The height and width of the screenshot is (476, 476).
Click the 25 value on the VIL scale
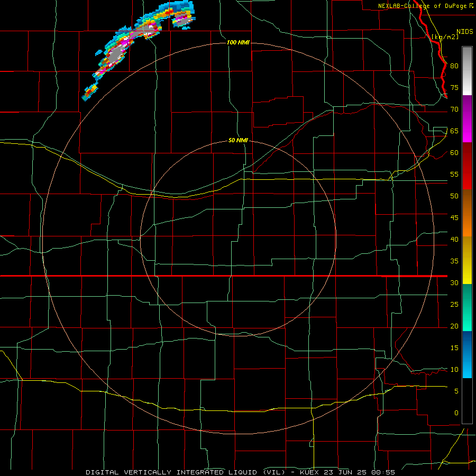[x=454, y=304]
